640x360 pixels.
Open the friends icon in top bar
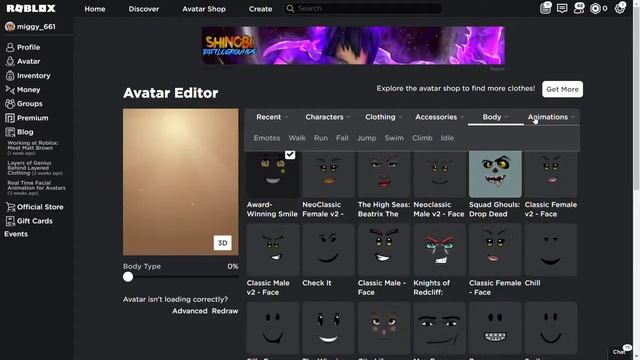tap(579, 8)
